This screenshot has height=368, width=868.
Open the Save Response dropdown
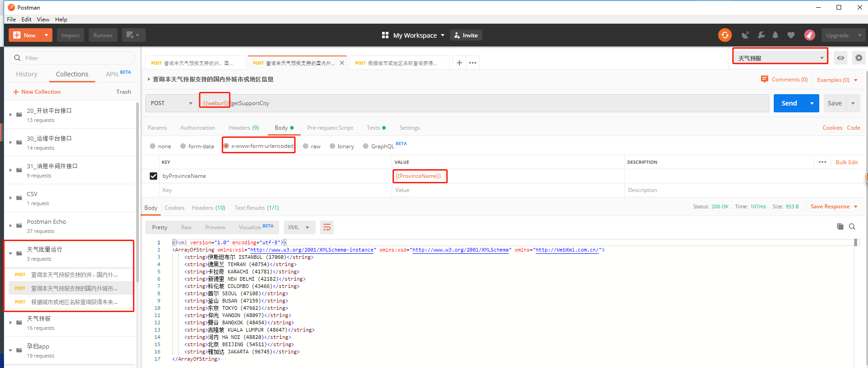click(834, 207)
